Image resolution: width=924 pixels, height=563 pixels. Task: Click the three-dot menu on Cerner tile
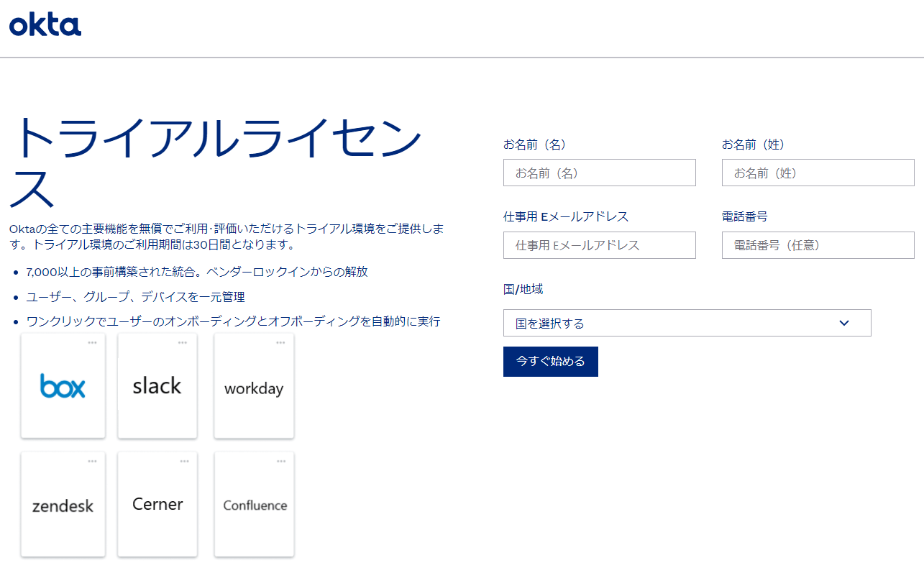click(x=183, y=462)
